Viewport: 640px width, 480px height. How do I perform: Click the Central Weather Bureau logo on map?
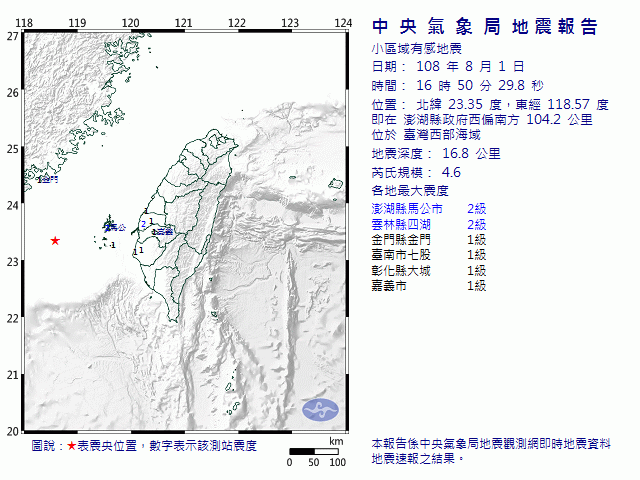click(320, 410)
